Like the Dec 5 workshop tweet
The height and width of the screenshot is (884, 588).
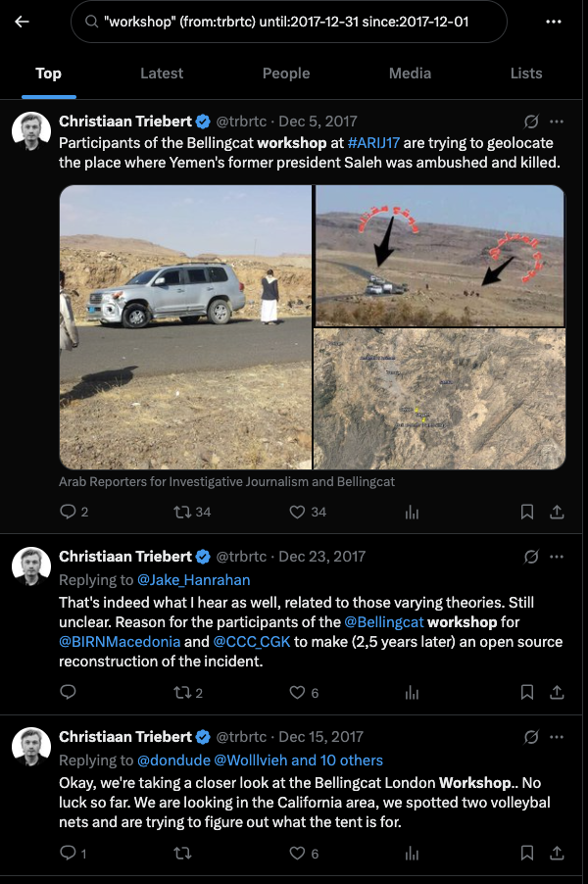pos(298,512)
